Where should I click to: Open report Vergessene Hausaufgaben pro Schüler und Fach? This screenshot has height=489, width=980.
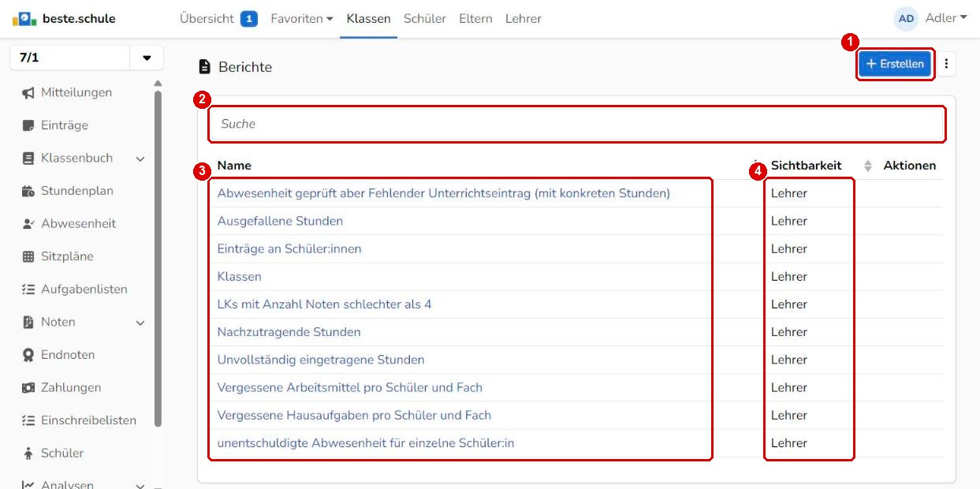(354, 415)
